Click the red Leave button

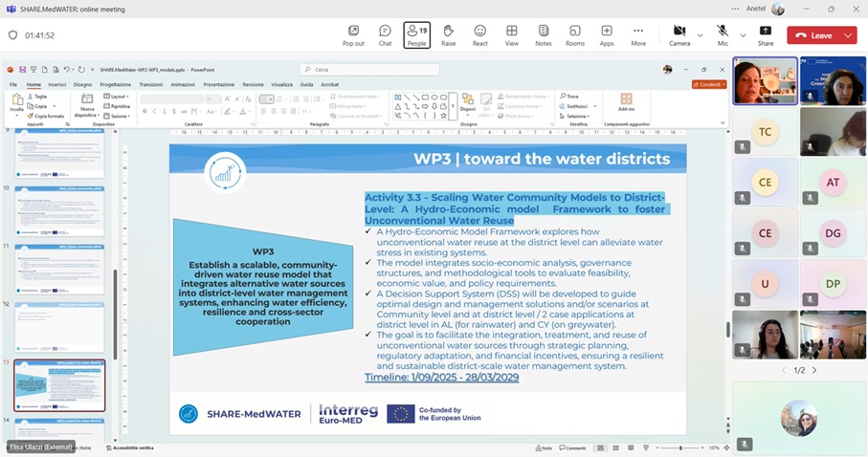(813, 35)
